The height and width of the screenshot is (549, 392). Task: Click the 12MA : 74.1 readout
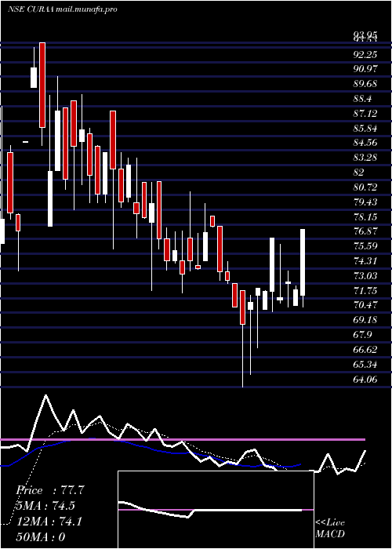(x=49, y=522)
